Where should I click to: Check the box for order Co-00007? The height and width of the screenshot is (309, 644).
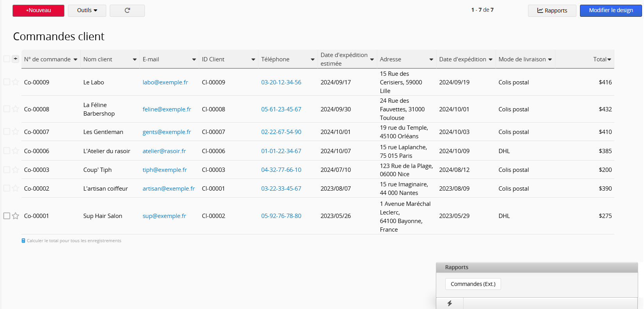[7, 132]
